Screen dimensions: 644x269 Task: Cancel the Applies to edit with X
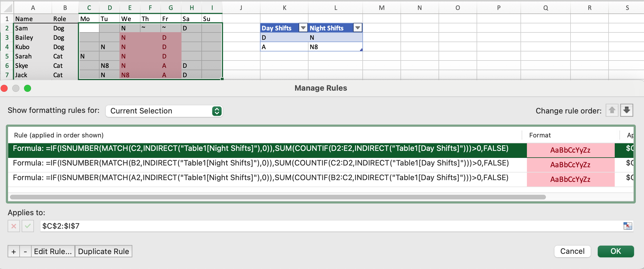pyautogui.click(x=14, y=226)
